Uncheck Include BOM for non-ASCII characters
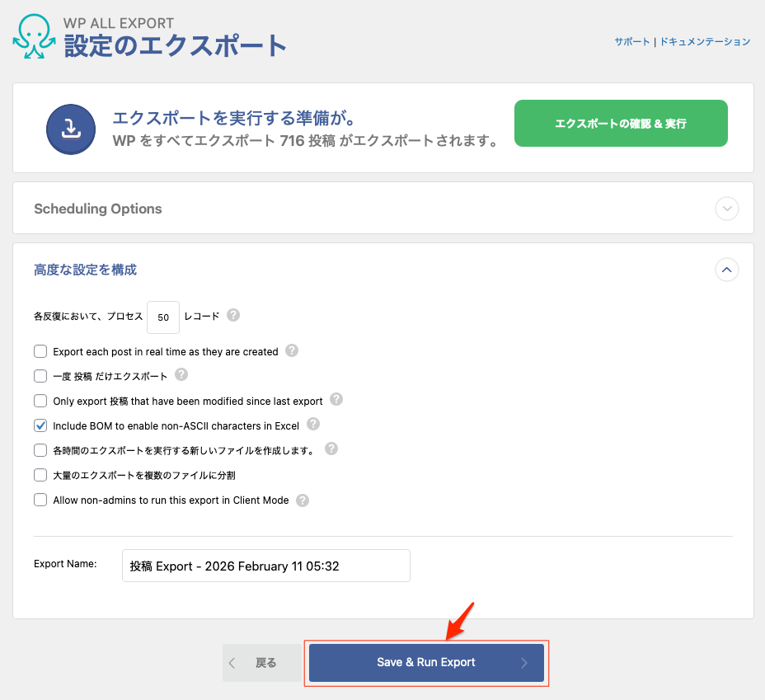The image size is (765, 700). [x=40, y=425]
